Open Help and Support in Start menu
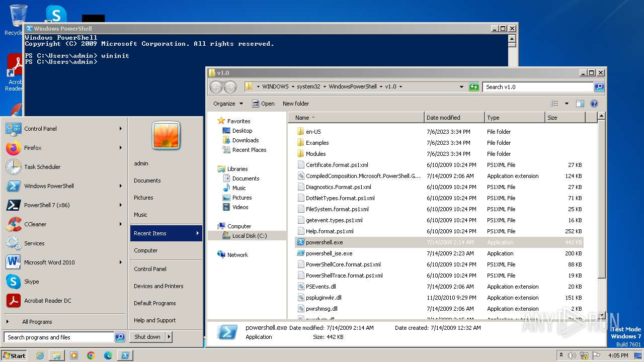The height and width of the screenshot is (362, 644). (x=154, y=320)
